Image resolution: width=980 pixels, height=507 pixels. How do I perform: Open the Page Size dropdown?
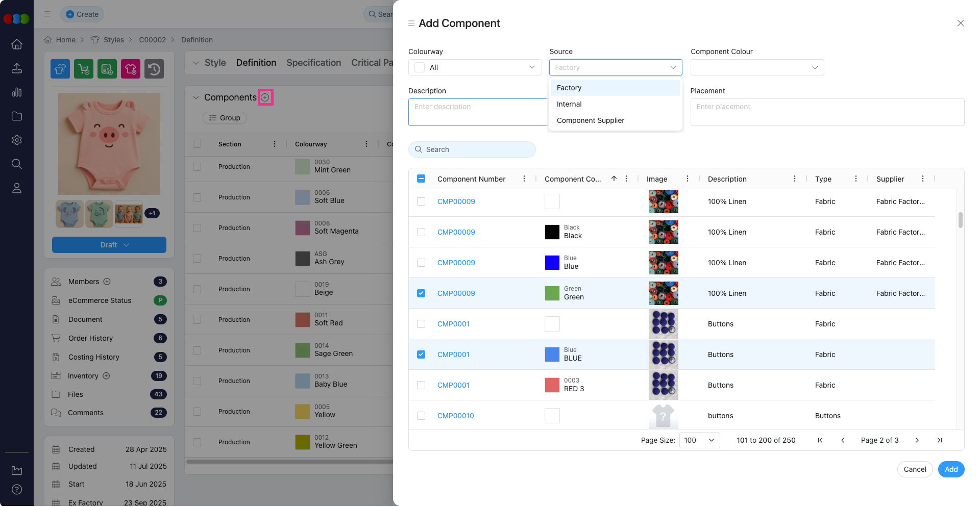(699, 440)
